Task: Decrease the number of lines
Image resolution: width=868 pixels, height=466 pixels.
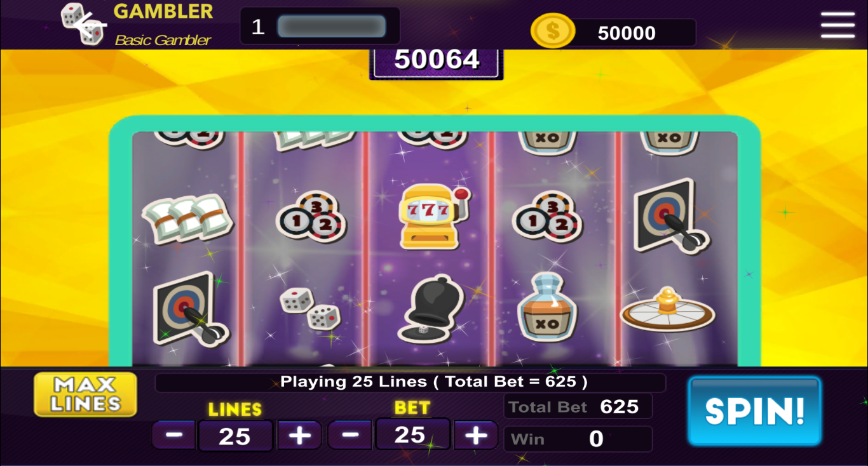Action: point(174,435)
